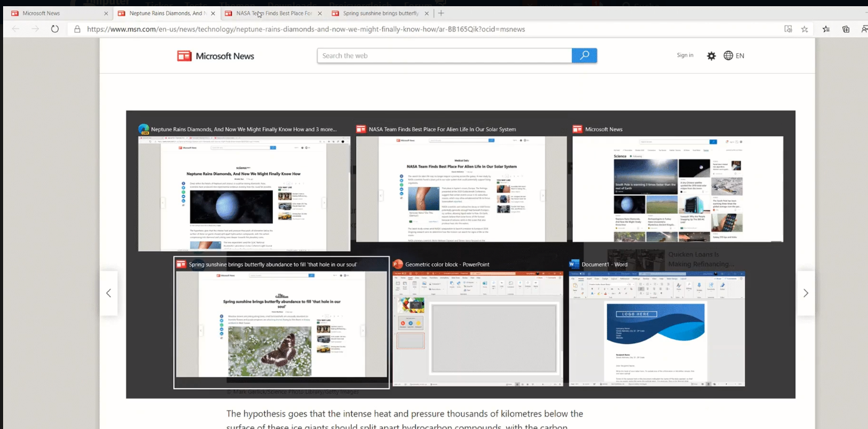Select the Spring sunshine butterfly window thumbnail
This screenshot has height=429, width=868.
pyautogui.click(x=282, y=324)
